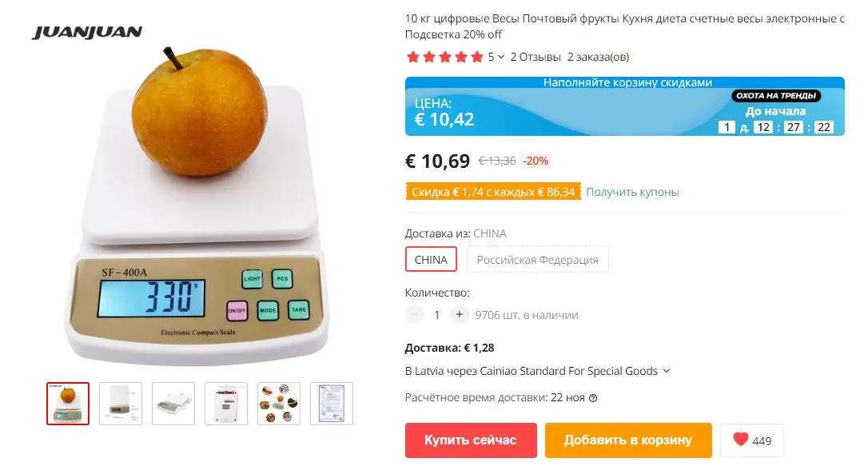
Task: Click the Получить купоны link
Action: click(632, 192)
